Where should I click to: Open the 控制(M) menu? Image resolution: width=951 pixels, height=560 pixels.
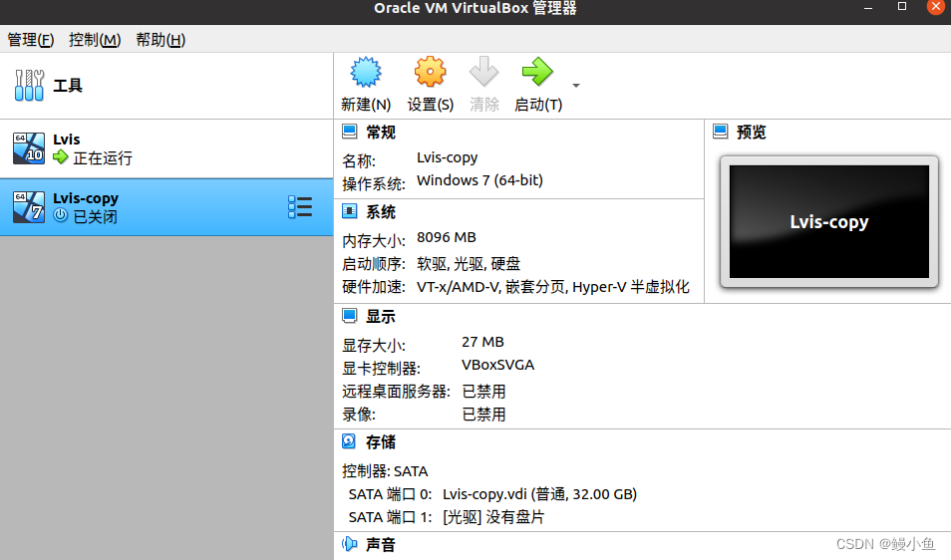pos(95,40)
